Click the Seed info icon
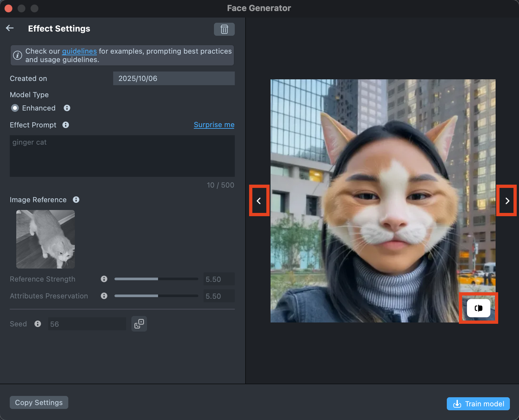This screenshot has width=519, height=420. [38, 324]
